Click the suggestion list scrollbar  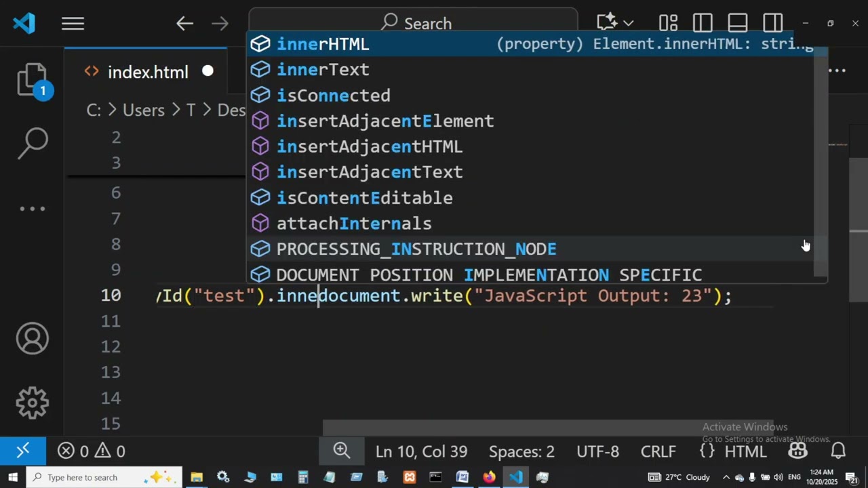pyautogui.click(x=821, y=163)
